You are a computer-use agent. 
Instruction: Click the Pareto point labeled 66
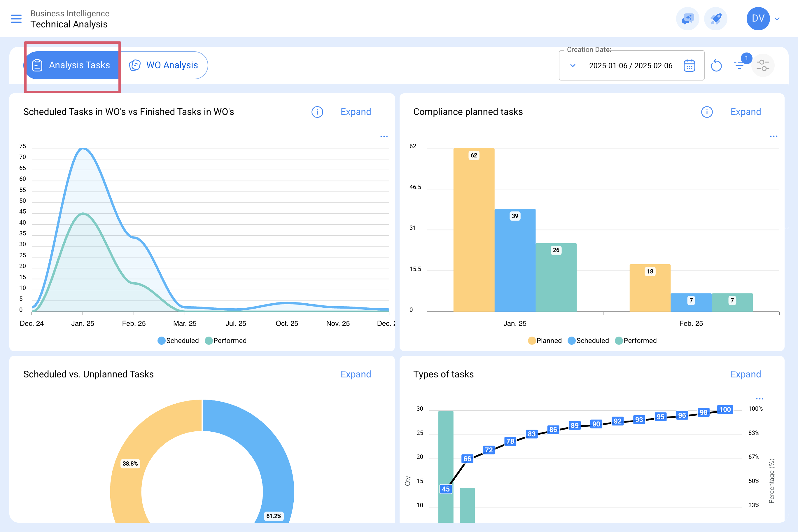tap(467, 459)
